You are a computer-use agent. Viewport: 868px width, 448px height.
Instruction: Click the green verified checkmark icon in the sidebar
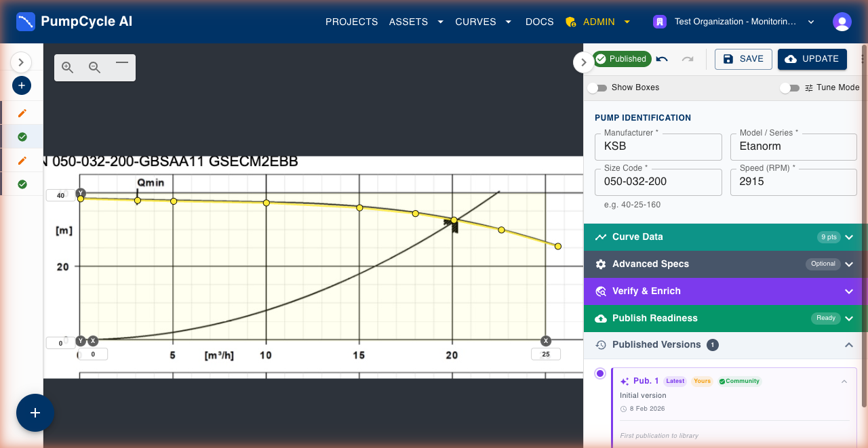(21, 136)
